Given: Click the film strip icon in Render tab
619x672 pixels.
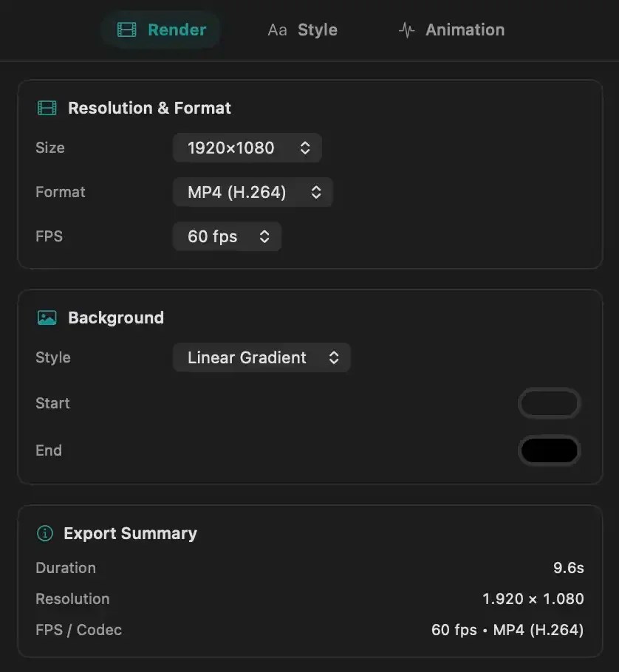Looking at the screenshot, I should pyautogui.click(x=127, y=30).
